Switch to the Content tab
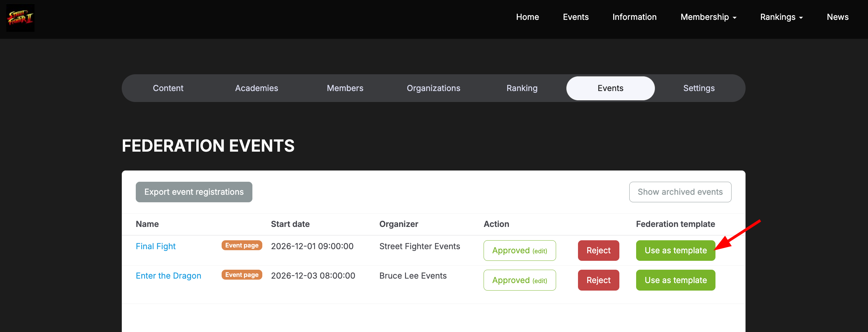 (x=168, y=88)
